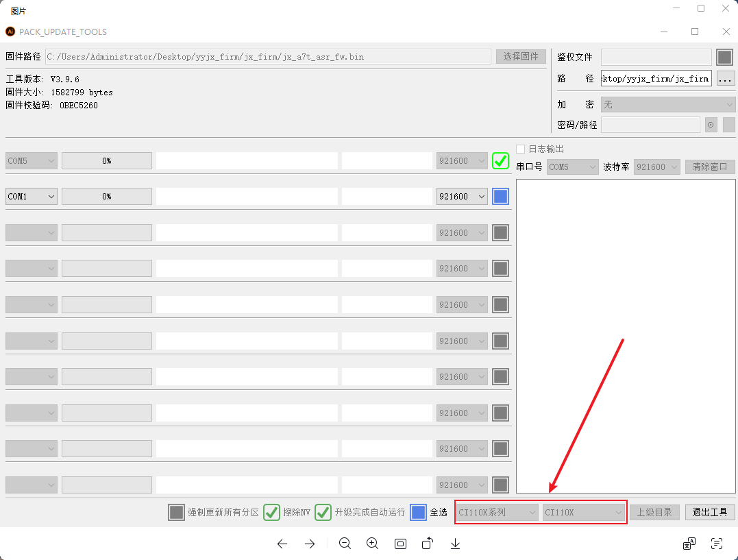
Task: Click the zoom out magnifier icon
Action: [345, 544]
